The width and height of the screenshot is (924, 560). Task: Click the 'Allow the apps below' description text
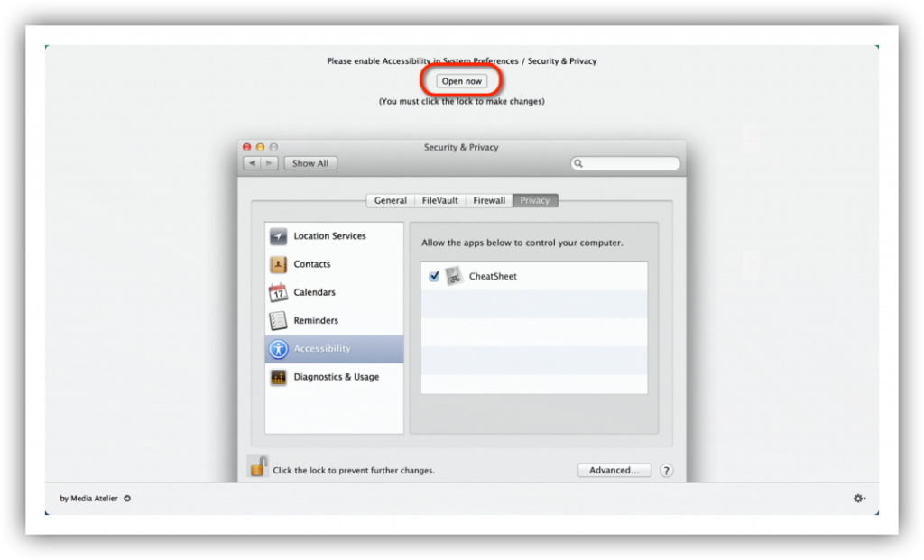tap(522, 243)
